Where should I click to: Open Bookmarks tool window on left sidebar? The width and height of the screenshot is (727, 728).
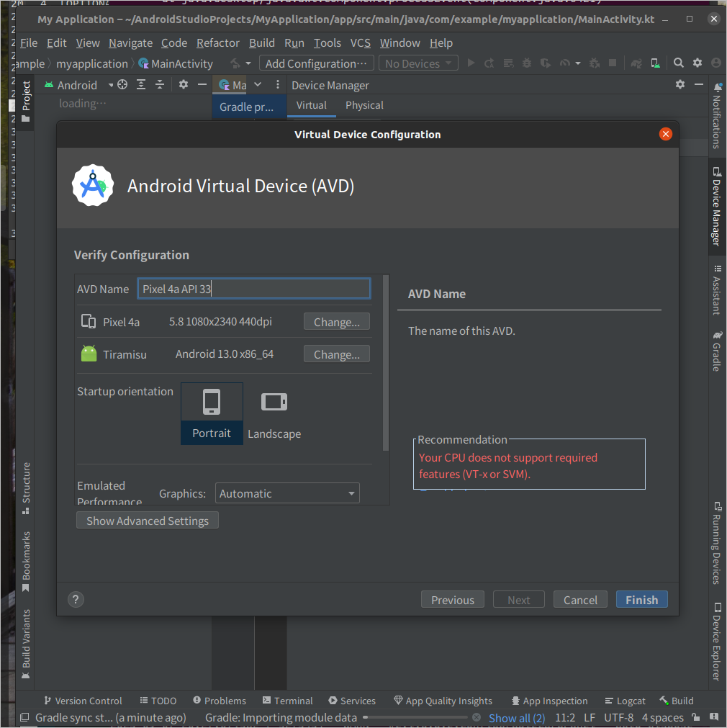26,562
